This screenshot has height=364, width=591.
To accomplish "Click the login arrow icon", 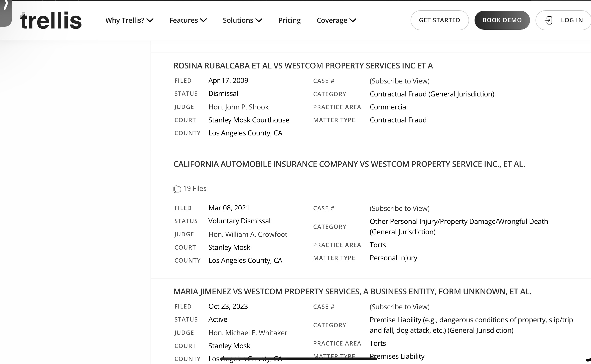I will pyautogui.click(x=549, y=20).
